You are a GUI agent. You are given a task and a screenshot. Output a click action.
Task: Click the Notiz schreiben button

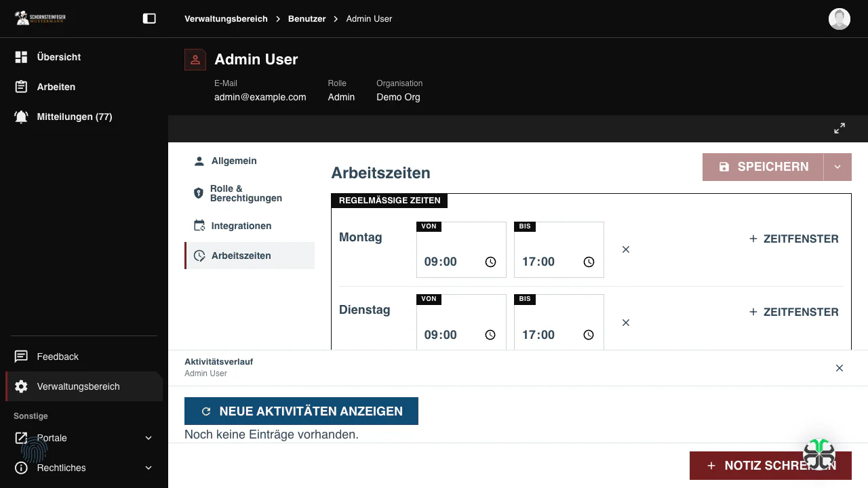(770, 466)
